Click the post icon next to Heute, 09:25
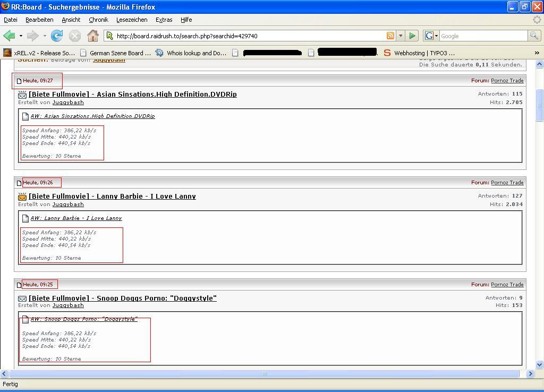The height and width of the screenshot is (392, 544). pyautogui.click(x=19, y=285)
